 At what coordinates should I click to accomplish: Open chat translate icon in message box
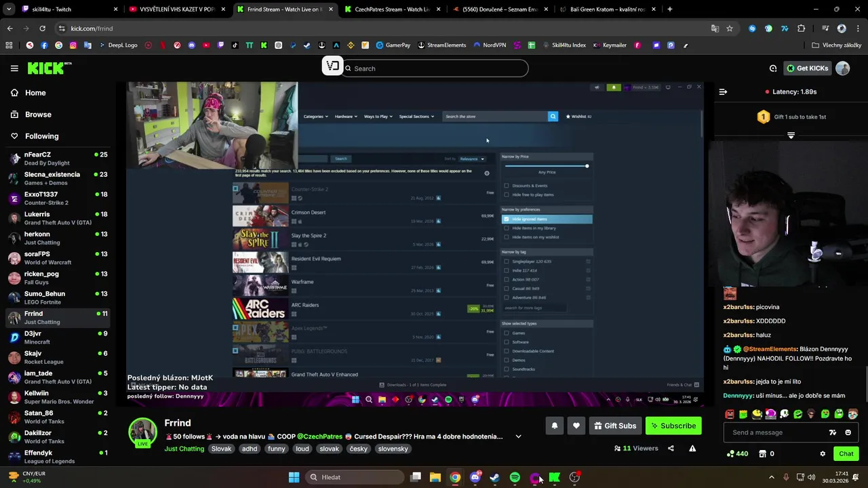click(x=833, y=432)
